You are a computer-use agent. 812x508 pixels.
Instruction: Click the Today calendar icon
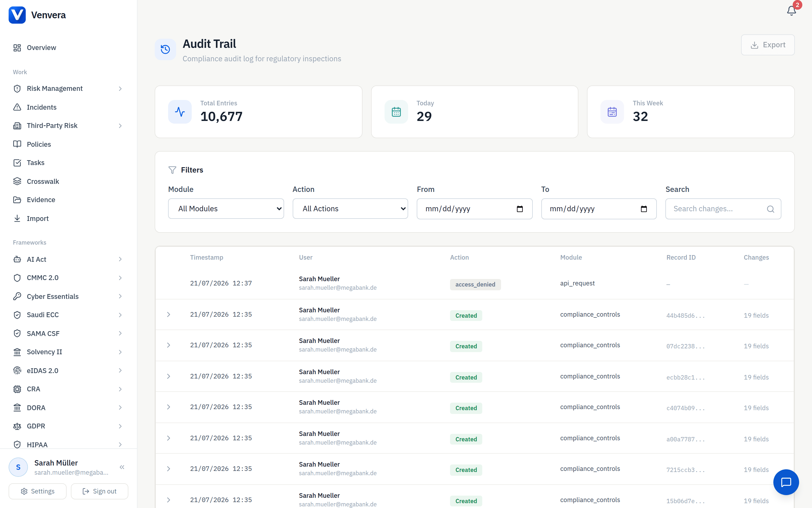(x=396, y=112)
